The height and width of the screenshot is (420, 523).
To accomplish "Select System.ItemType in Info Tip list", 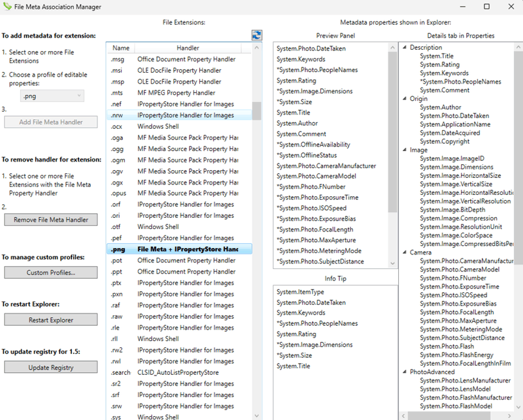I will point(300,292).
